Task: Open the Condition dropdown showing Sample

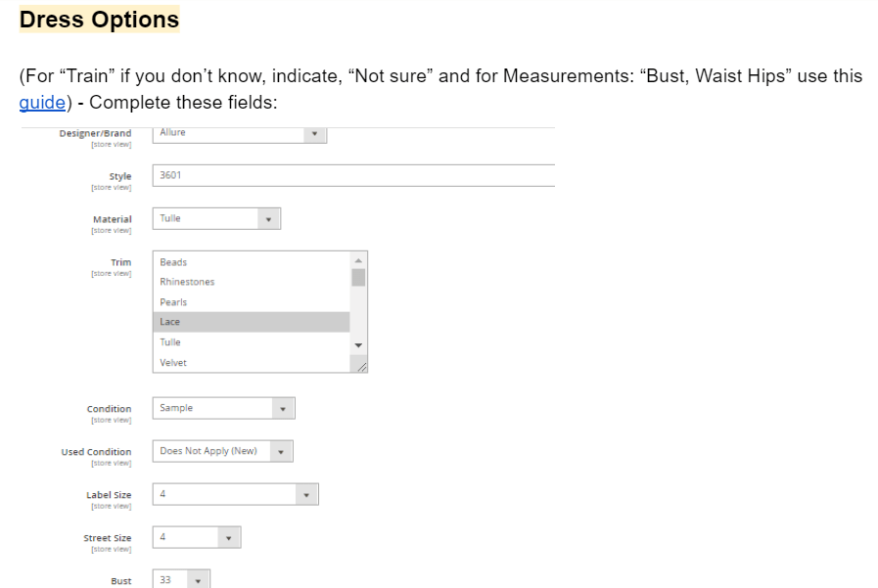Action: 223,408
